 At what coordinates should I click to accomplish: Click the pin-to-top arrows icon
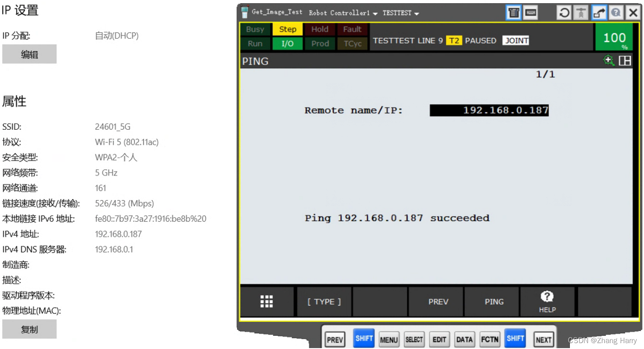581,13
